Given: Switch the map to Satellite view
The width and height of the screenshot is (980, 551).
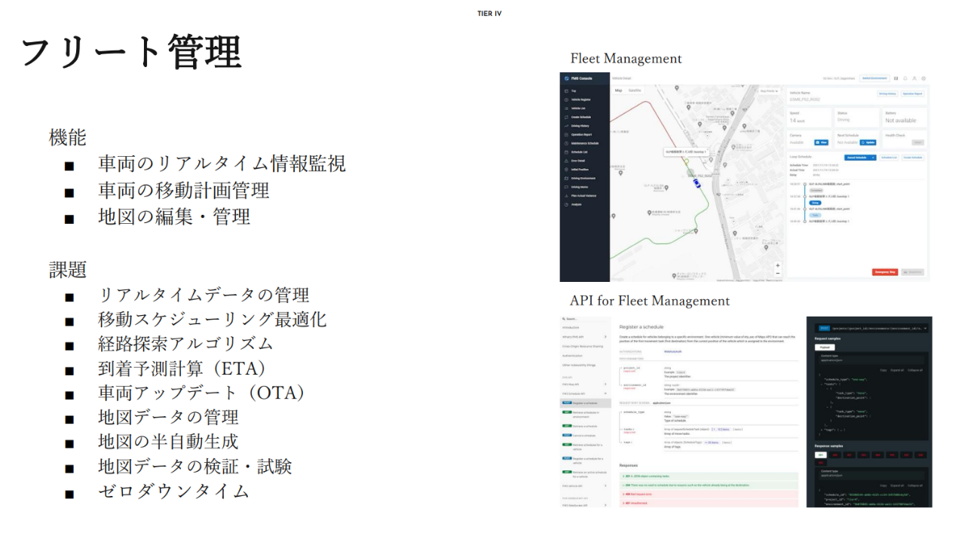Looking at the screenshot, I should click(635, 90).
